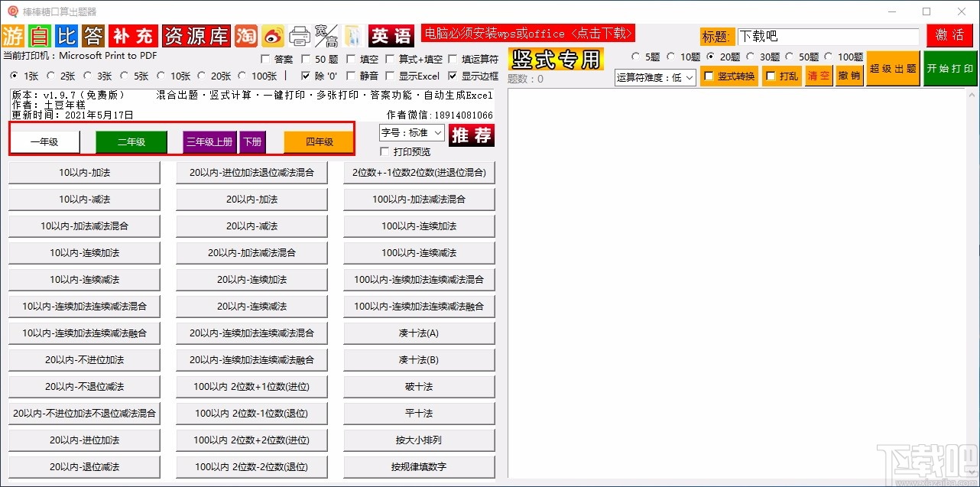Click the Weibo icon in the toolbar
Screen dimensions: 980x487
[x=273, y=34]
